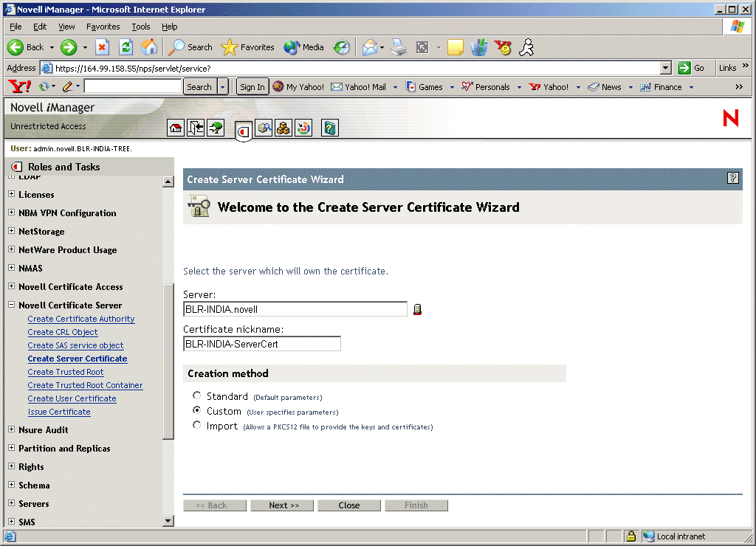756x546 pixels.
Task: Click the yellow note toolbar icon
Action: pyautogui.click(x=455, y=47)
